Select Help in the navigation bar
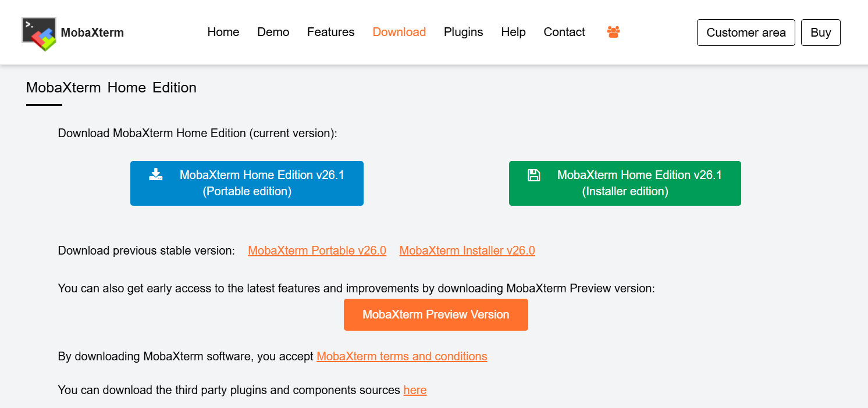Viewport: 868px width, 408px height. click(x=513, y=32)
